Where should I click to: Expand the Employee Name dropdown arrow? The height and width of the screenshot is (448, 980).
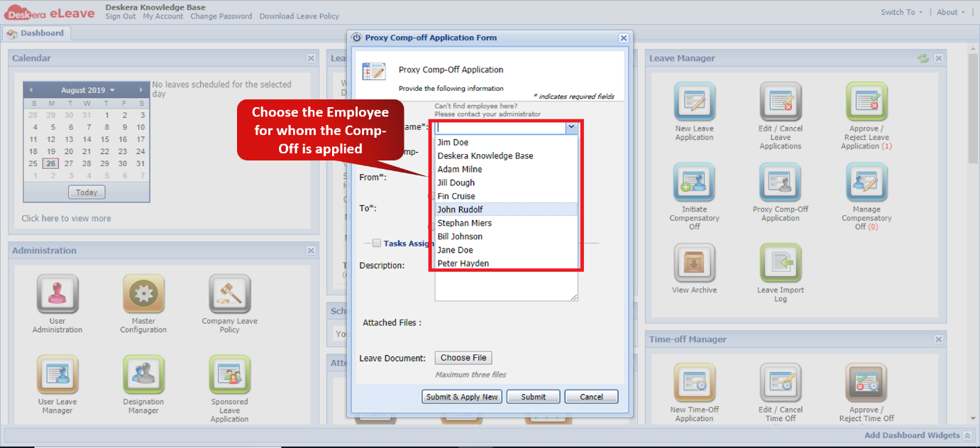(571, 126)
